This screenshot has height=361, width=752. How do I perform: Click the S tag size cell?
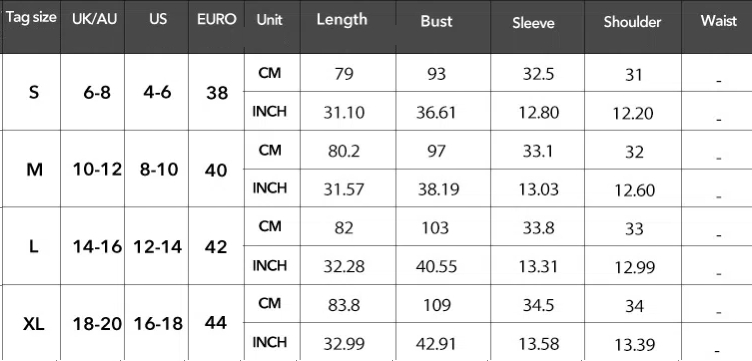click(34, 92)
